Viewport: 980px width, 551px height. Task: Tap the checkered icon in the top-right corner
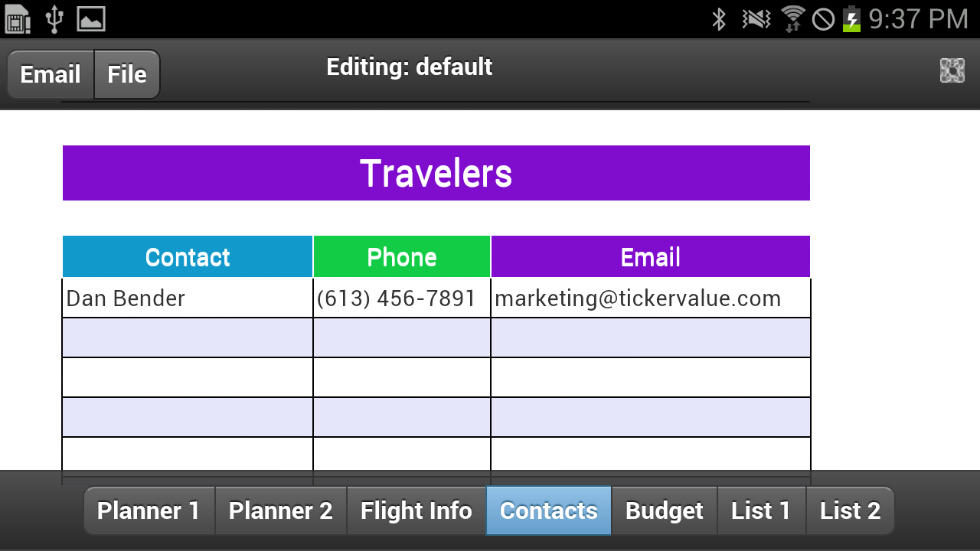pos(952,70)
